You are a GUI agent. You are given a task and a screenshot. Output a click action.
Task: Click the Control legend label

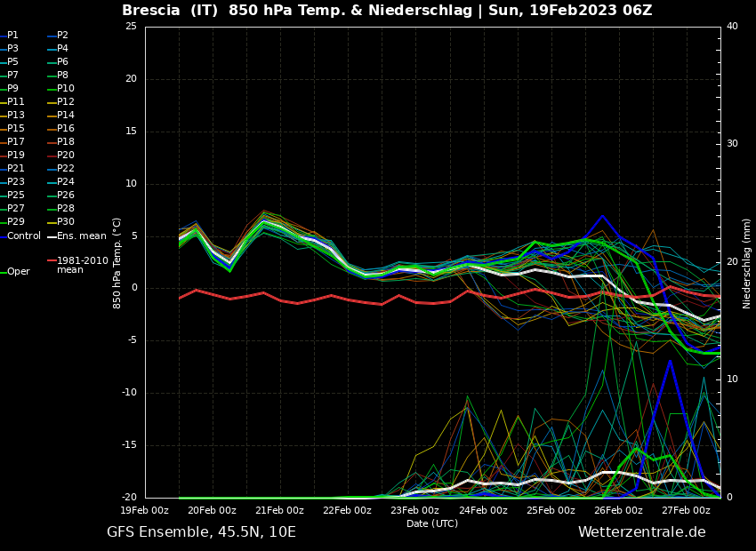24,236
